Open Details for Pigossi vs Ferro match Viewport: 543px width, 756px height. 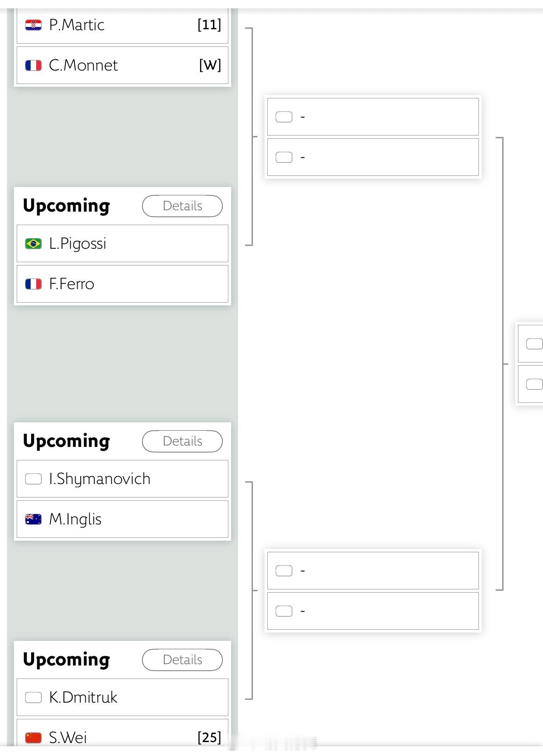(x=182, y=206)
